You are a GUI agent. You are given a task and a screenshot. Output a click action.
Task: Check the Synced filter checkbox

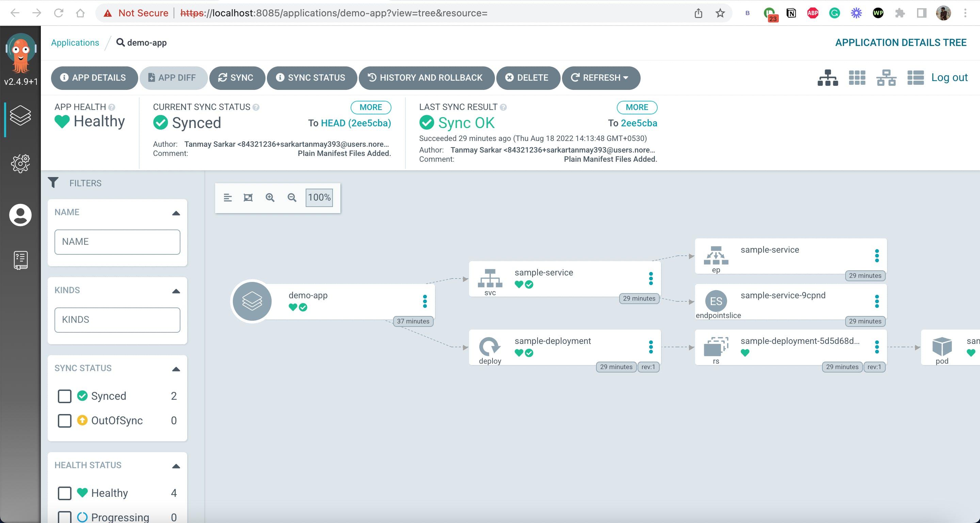64,396
